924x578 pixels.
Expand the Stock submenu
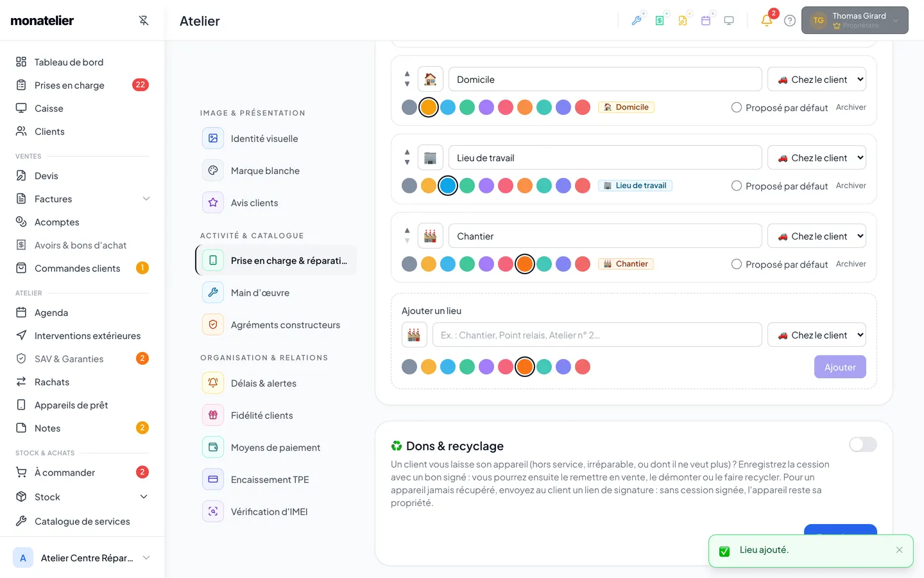(x=144, y=497)
